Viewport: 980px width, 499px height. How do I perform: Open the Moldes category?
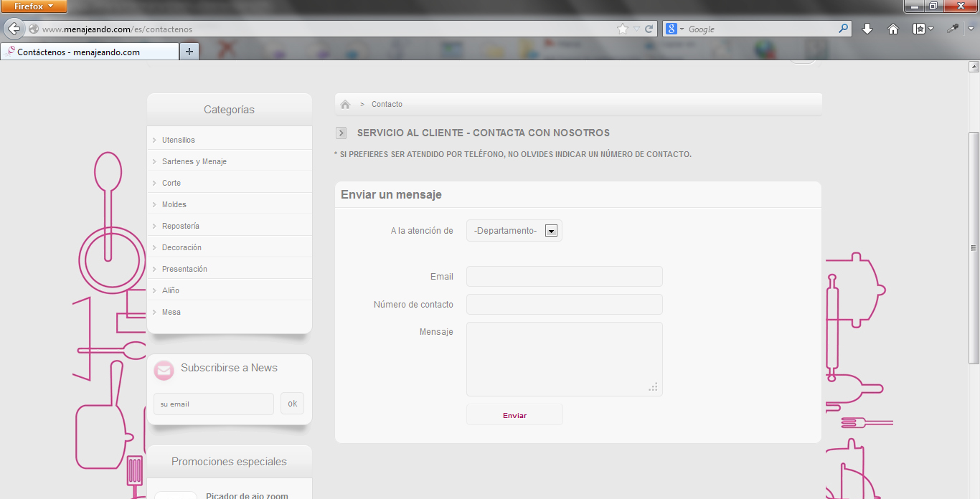coord(174,204)
